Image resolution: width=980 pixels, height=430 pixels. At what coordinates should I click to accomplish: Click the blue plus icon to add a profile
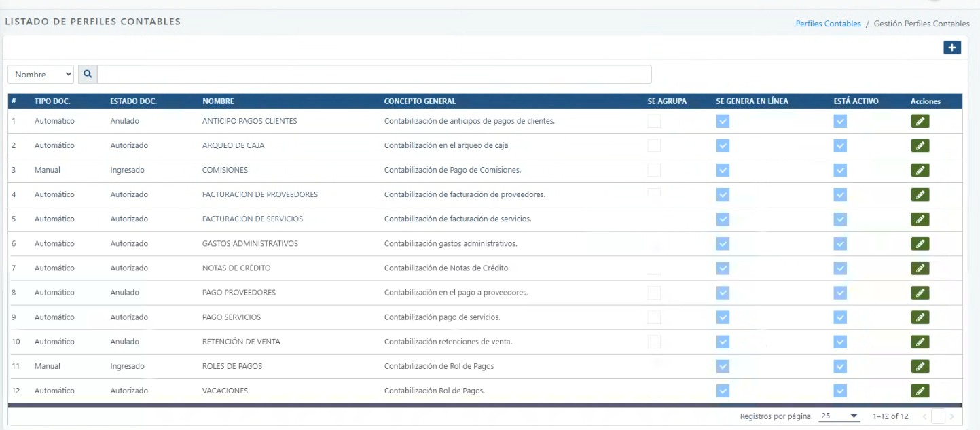click(951, 47)
